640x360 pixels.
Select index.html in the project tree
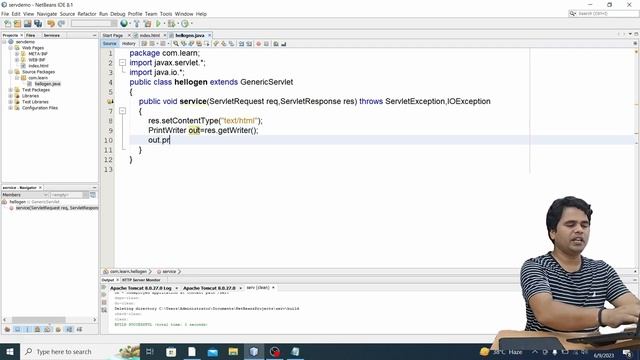38,66
